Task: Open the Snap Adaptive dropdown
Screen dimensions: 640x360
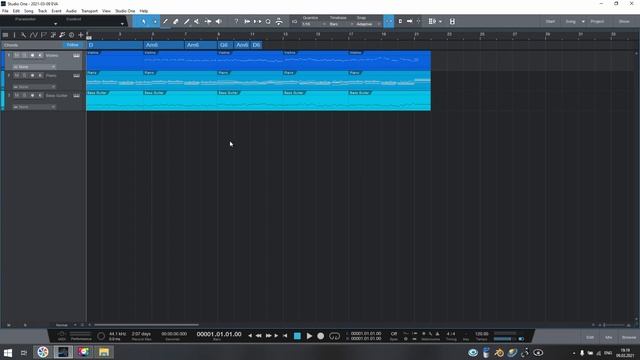Action: 368,24
